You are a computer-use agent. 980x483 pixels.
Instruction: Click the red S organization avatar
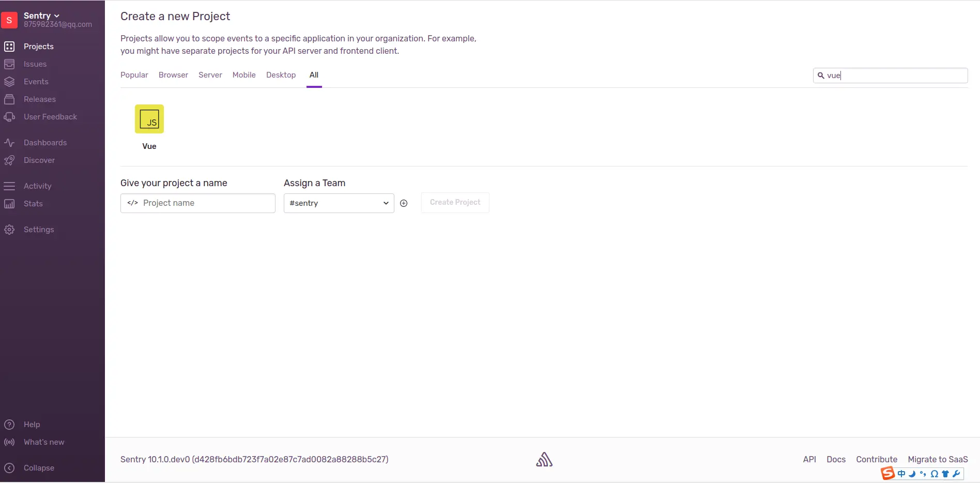click(9, 20)
